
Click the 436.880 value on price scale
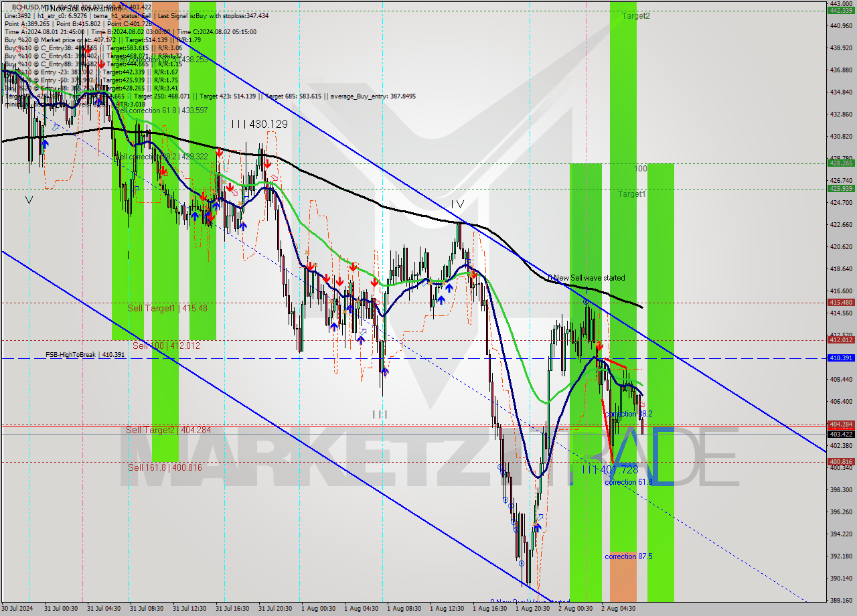click(841, 70)
